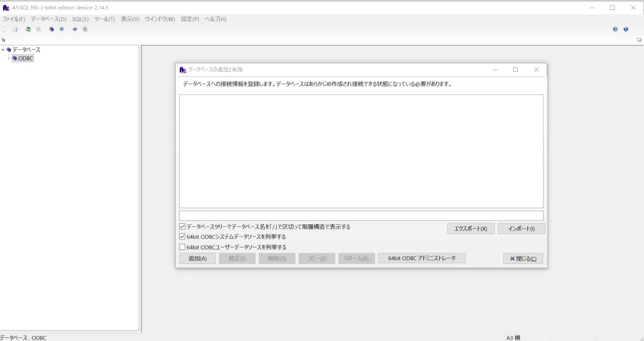Click the open file toolbar icon
Viewport: 644px width, 341px height.
pos(15,29)
